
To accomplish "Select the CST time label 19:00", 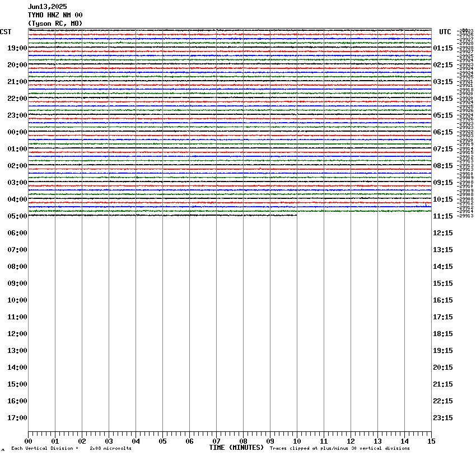I will coord(17,48).
